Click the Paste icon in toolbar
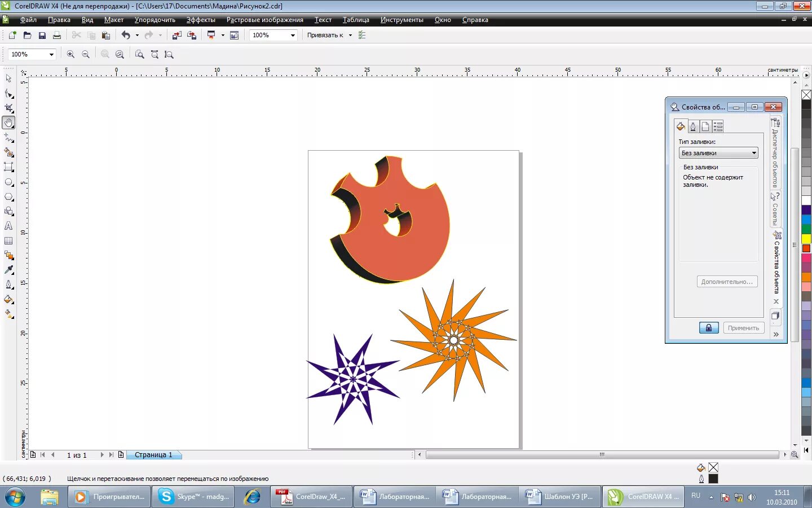The height and width of the screenshot is (508, 812). tap(105, 35)
